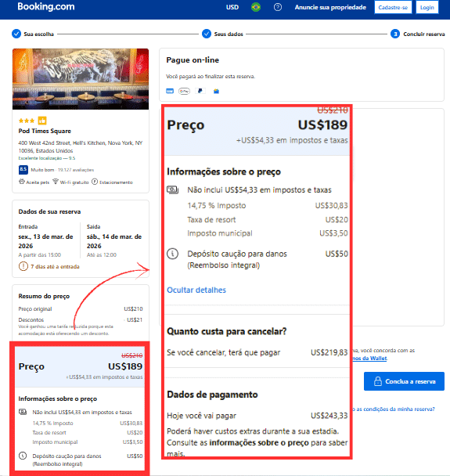The image size is (450, 476).
Task: Go back to Seus dados step checkmark
Action: [207, 34]
